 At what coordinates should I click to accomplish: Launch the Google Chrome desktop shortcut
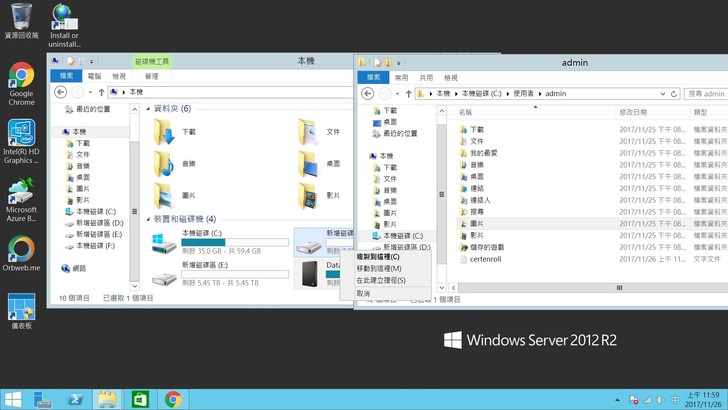point(21,84)
